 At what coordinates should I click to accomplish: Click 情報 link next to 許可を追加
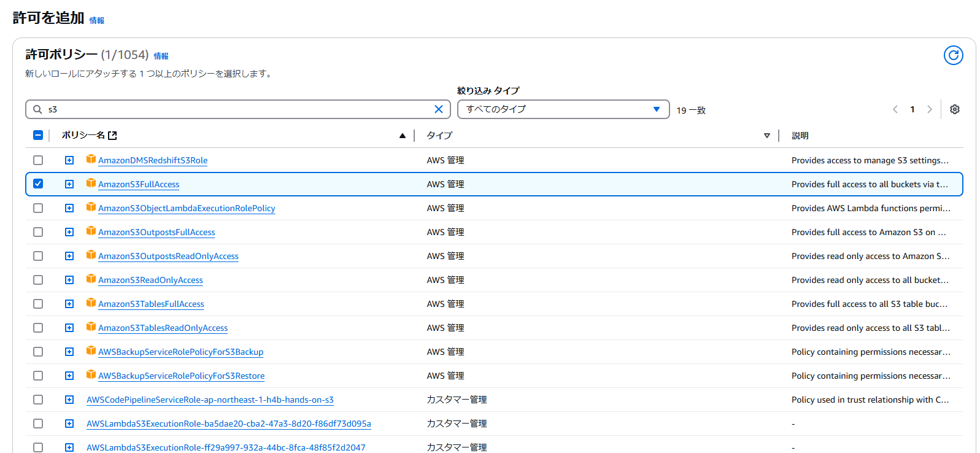pos(97,20)
